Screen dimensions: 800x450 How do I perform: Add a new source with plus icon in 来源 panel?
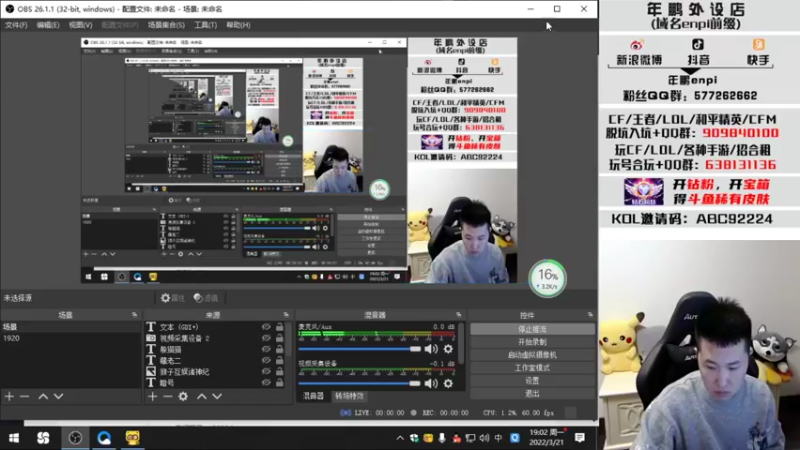[x=153, y=396]
